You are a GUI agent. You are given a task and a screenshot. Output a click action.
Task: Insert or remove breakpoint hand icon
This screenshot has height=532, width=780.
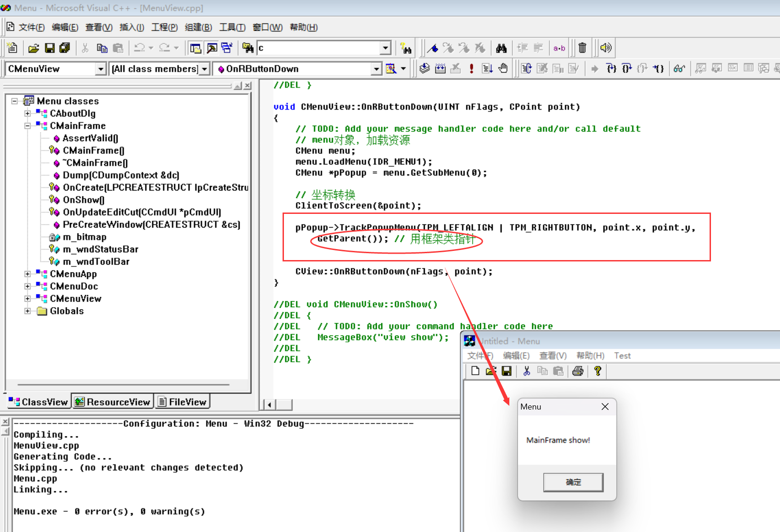tap(503, 69)
